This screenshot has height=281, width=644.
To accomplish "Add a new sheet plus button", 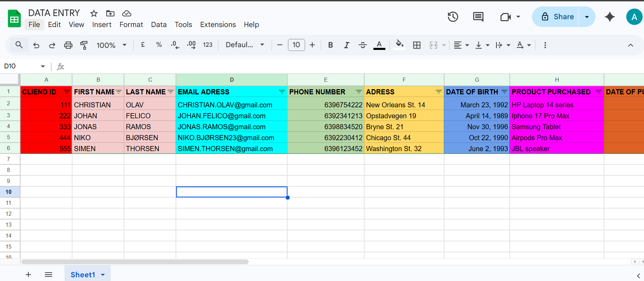I will [x=28, y=275].
